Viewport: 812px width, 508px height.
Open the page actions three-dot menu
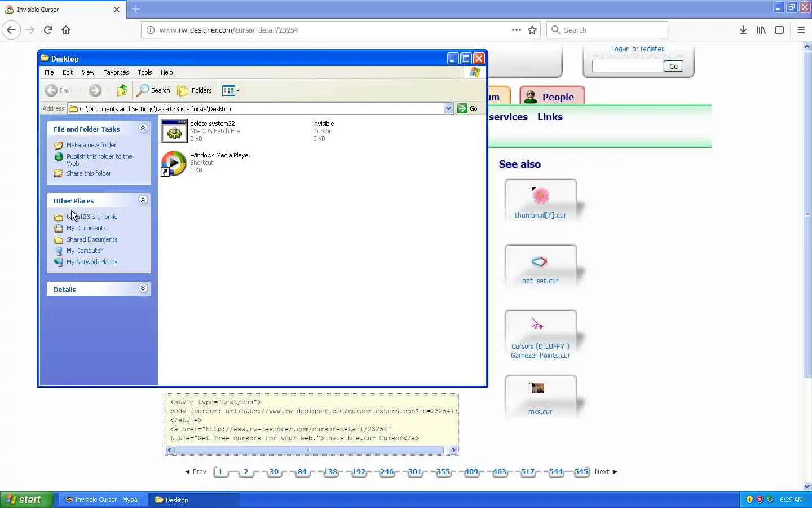[x=516, y=30]
